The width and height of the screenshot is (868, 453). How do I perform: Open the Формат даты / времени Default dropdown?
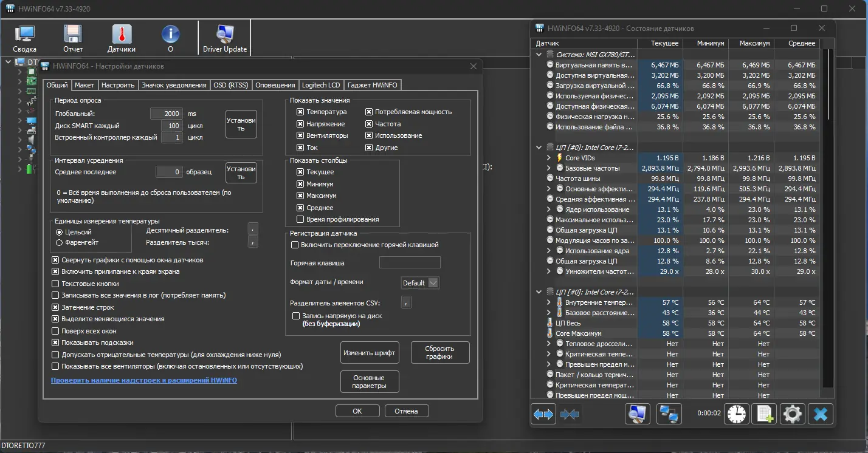420,283
